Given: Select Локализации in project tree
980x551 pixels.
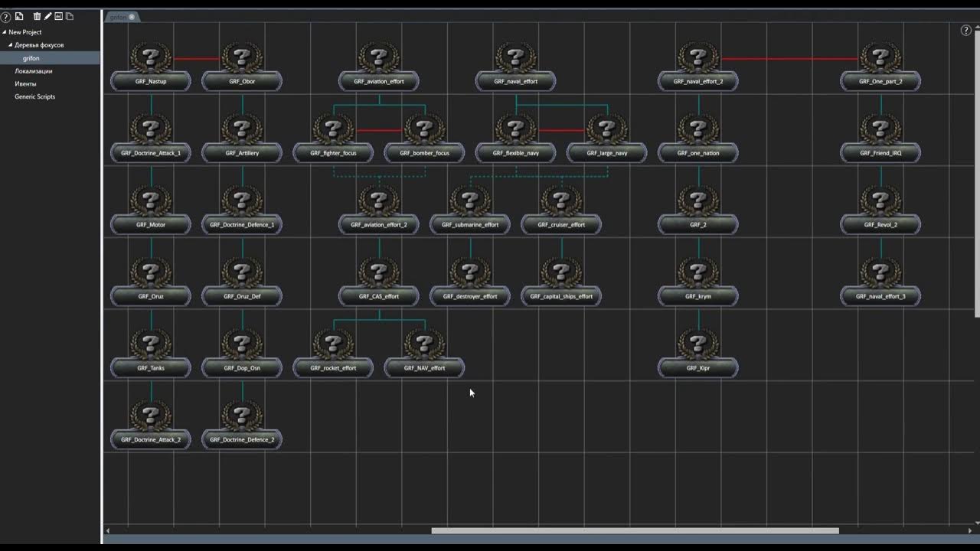Looking at the screenshot, I should [34, 71].
